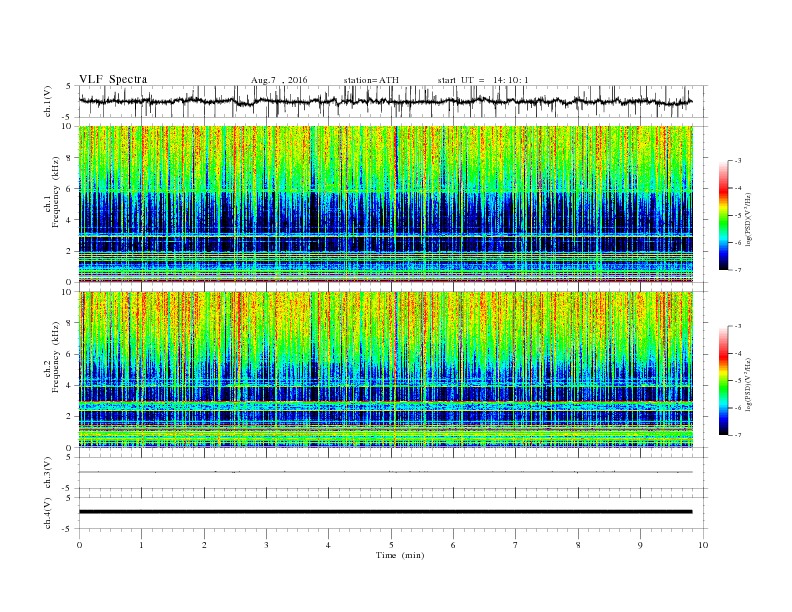Select the "Time (min)" axis label
792x612 pixels.
coord(400,555)
